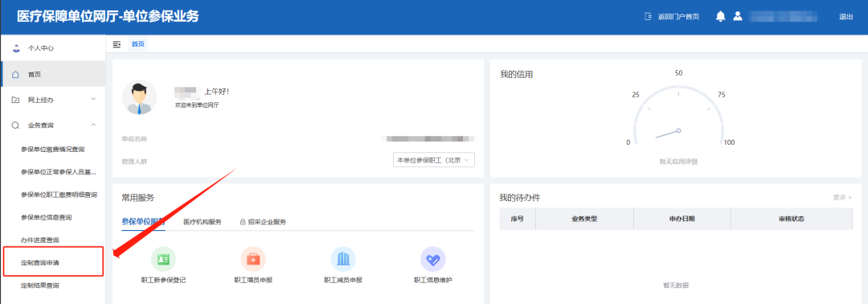Image resolution: width=868 pixels, height=304 pixels.
Task: Click the 业务类型 column header
Action: (x=584, y=219)
